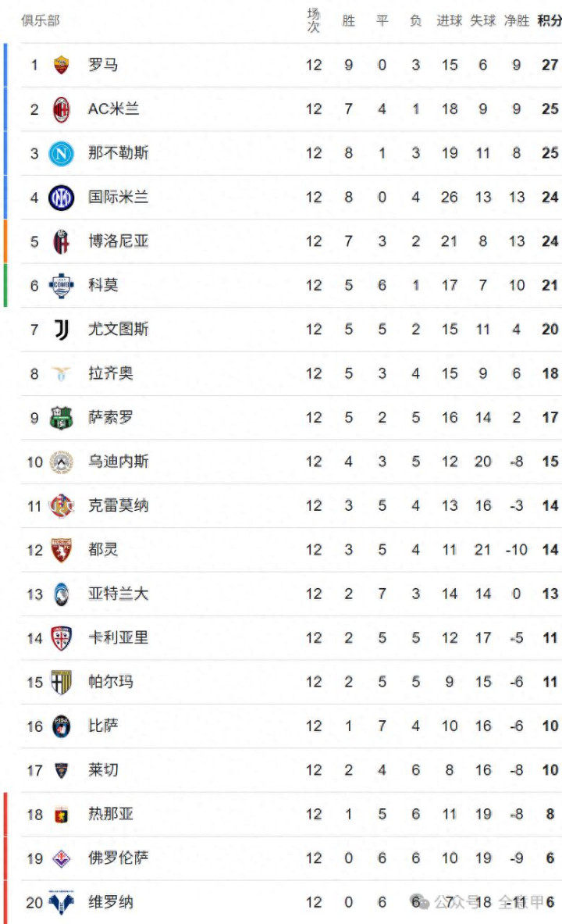Image resolution: width=562 pixels, height=924 pixels.
Task: Click the Parma club crest
Action: (61, 682)
